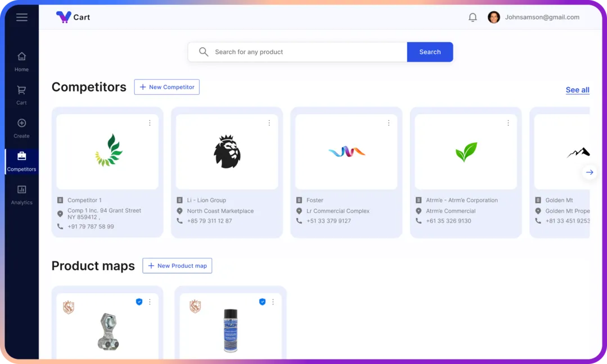Click the Golden Mt name text
This screenshot has width=607, height=364.
click(559, 200)
